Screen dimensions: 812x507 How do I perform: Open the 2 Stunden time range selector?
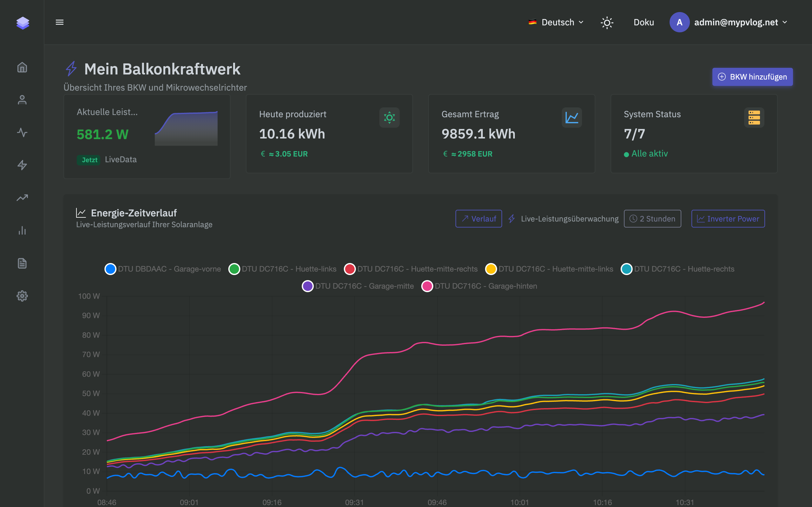coord(652,219)
